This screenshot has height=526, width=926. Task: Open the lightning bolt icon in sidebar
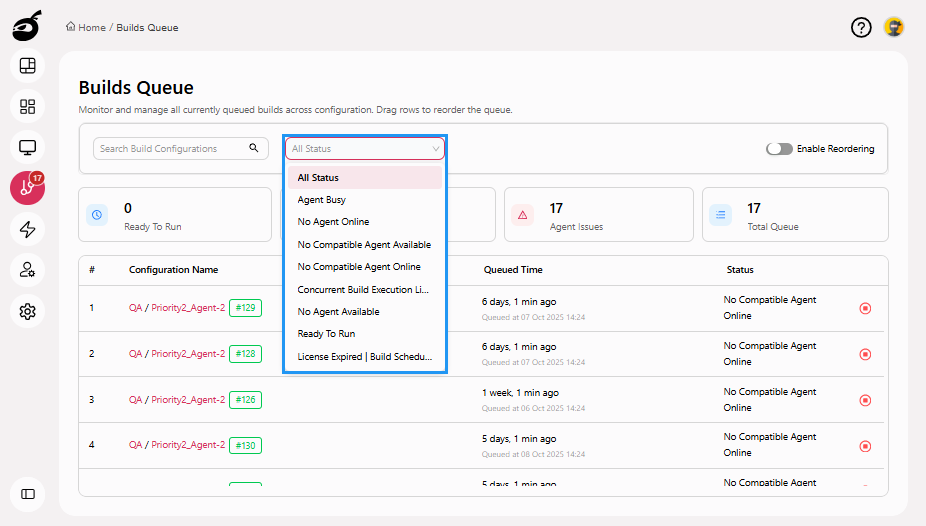click(27, 229)
